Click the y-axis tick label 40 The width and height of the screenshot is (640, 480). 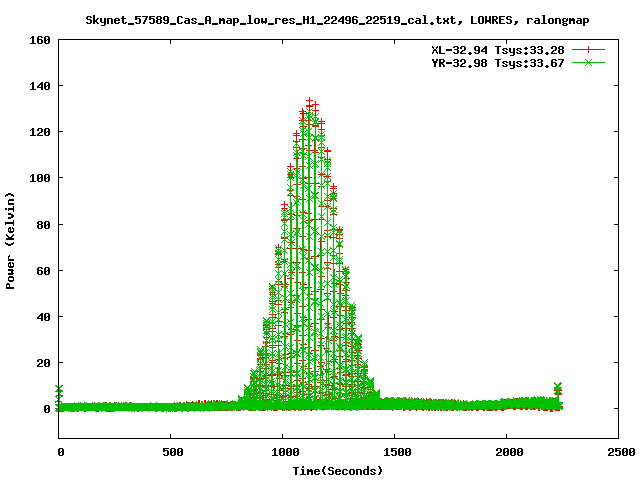point(43,317)
